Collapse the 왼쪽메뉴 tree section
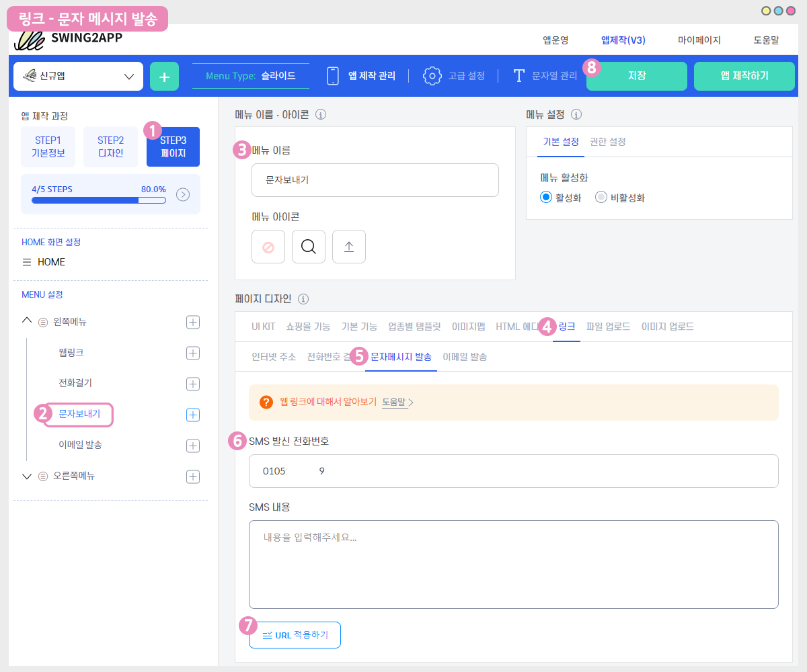Viewport: 807px width, 672px height. point(27,321)
